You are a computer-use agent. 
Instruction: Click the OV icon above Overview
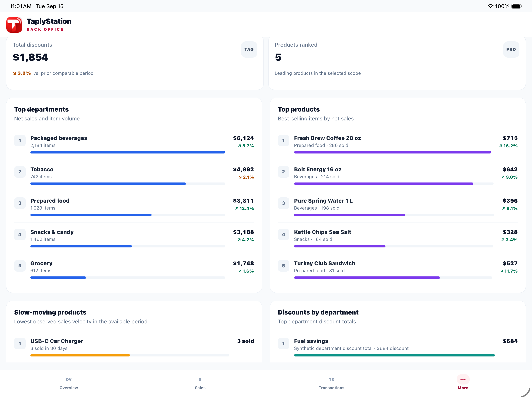tap(69, 379)
